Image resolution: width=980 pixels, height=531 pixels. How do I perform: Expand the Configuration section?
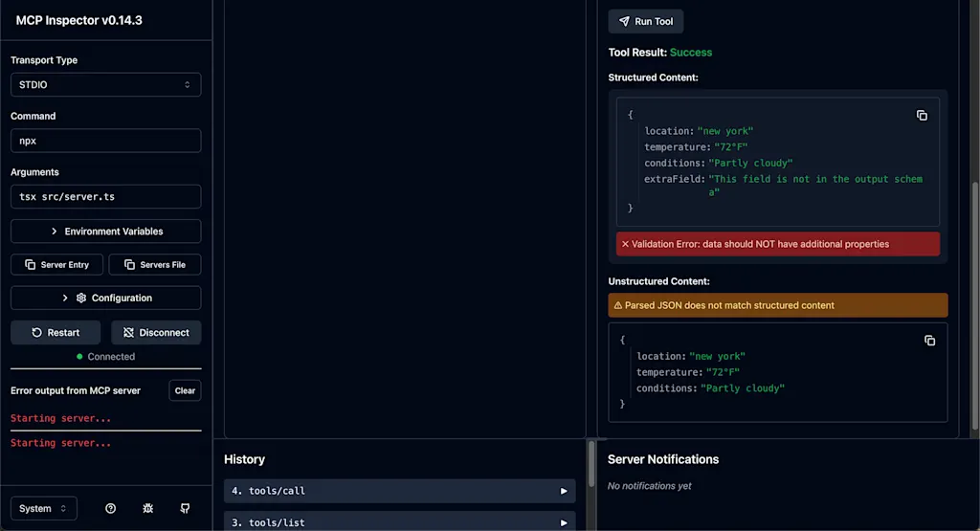(x=105, y=298)
